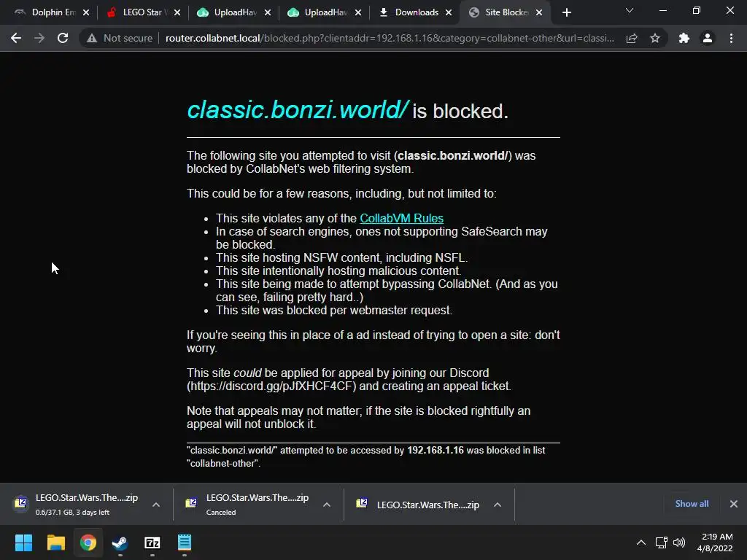Close the first UploadHaven tab

click(x=268, y=13)
